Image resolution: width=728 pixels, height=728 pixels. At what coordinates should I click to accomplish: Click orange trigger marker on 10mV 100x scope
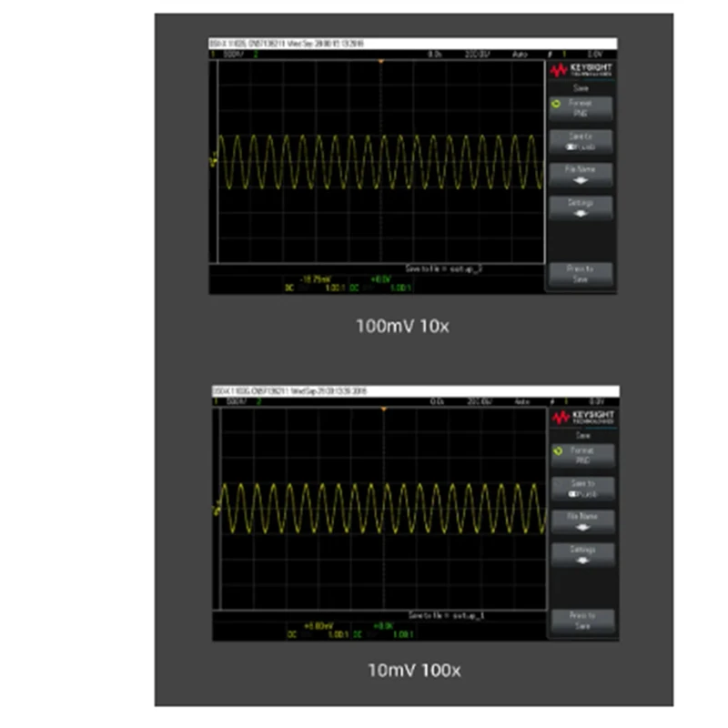(x=383, y=409)
